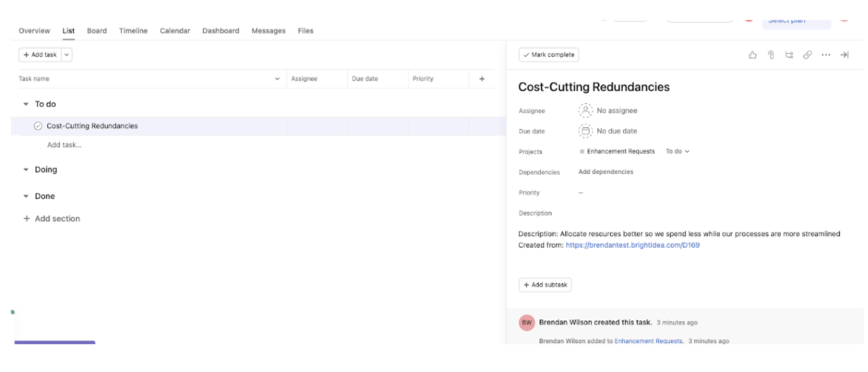
Task: Click the Cost-Cutting Redundancies task title field
Action: click(594, 87)
